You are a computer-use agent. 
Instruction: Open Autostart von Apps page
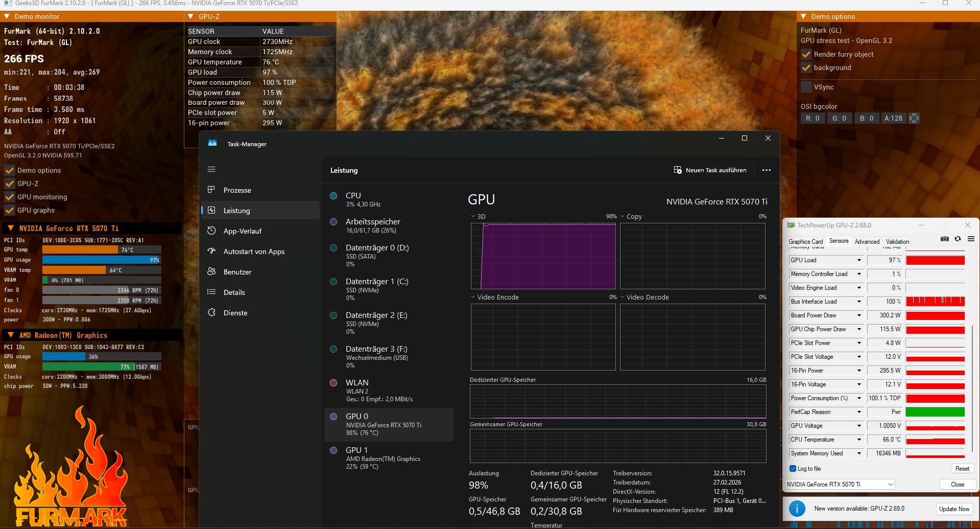(x=261, y=251)
